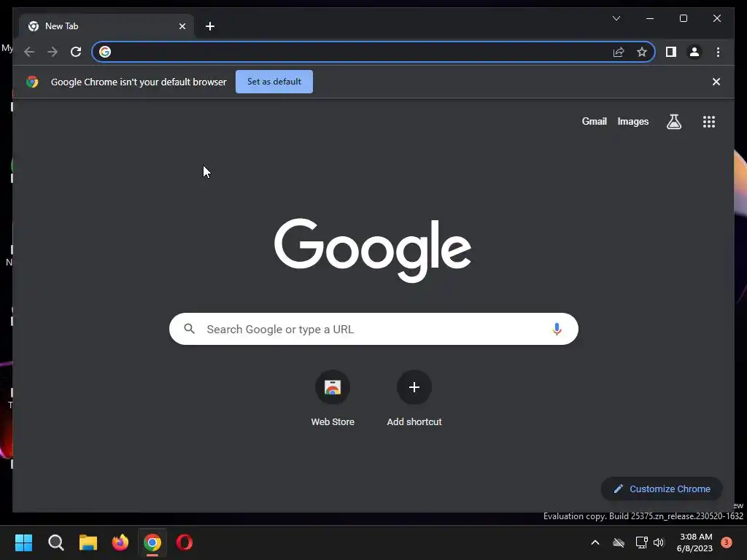Open tab search dropdown chevron
Viewport: 747px width, 560px height.
pyautogui.click(x=616, y=18)
